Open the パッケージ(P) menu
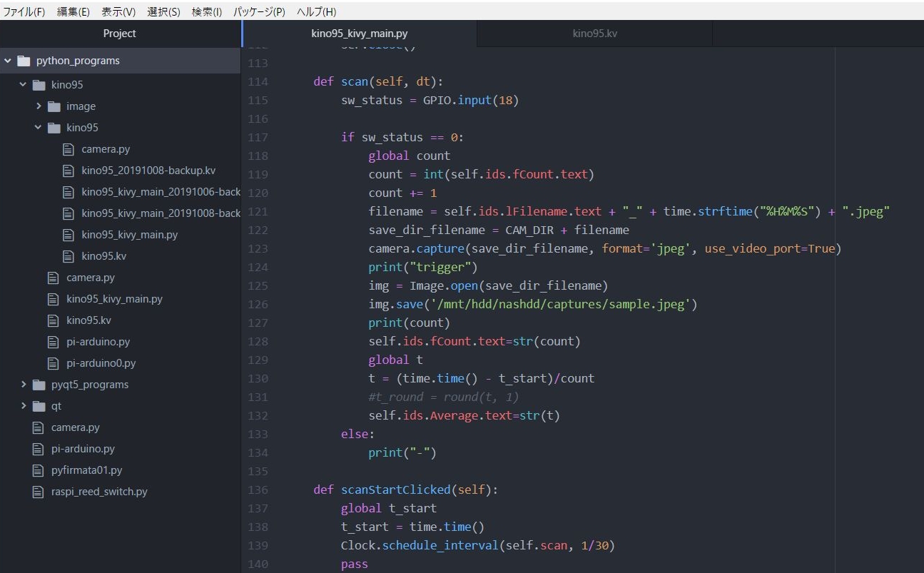The height and width of the screenshot is (573, 924). pyautogui.click(x=259, y=12)
